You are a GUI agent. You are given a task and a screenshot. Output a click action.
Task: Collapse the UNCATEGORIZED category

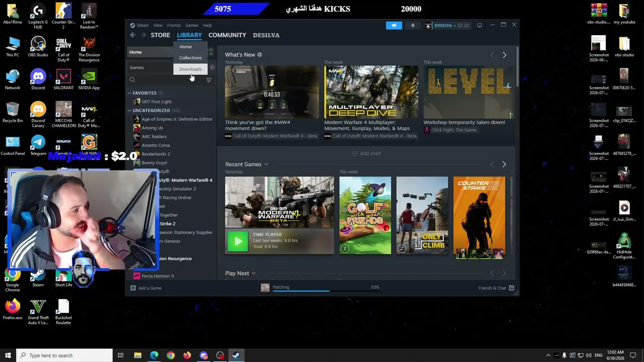[x=129, y=111]
